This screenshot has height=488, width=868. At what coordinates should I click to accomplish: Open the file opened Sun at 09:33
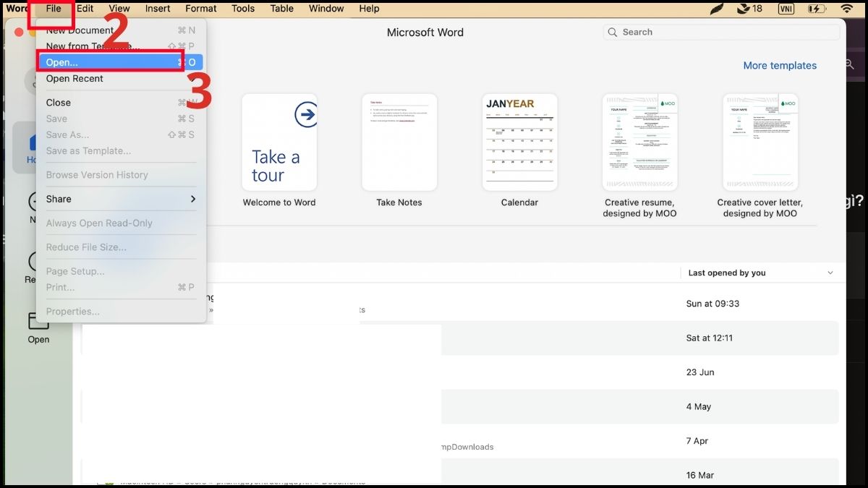pos(459,304)
